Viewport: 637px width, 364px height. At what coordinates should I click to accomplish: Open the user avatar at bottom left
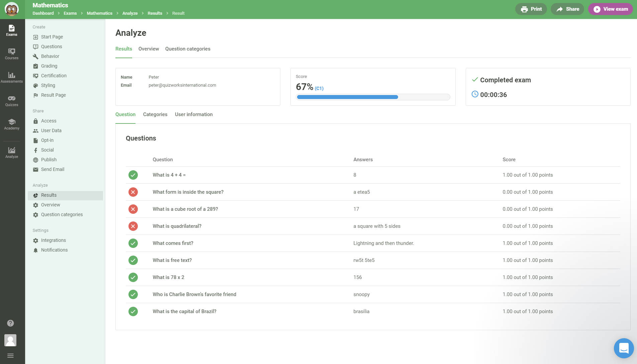point(10,340)
